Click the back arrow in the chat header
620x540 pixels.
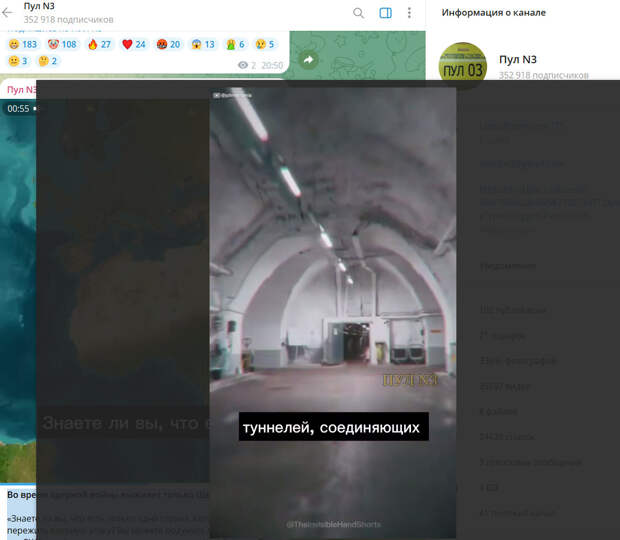point(7,13)
